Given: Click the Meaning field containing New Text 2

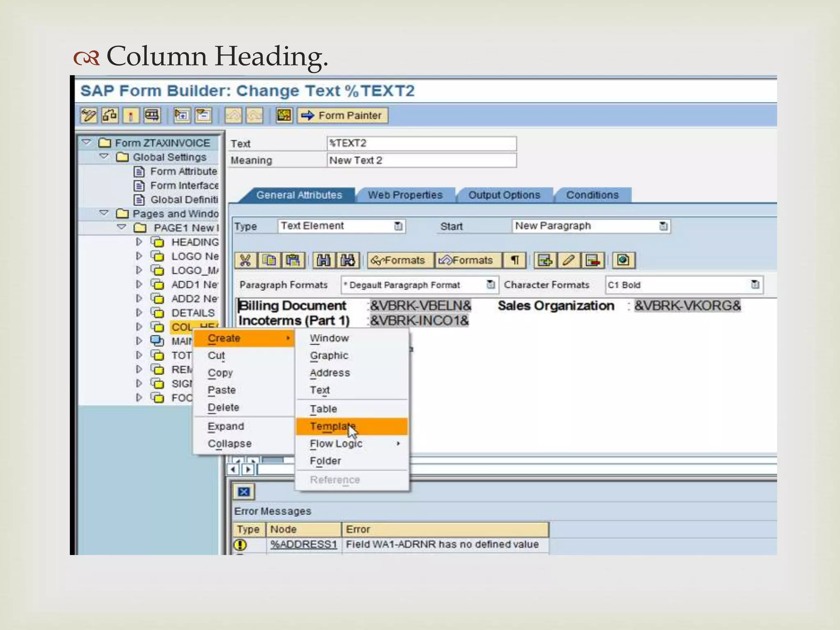Looking at the screenshot, I should coord(421,160).
